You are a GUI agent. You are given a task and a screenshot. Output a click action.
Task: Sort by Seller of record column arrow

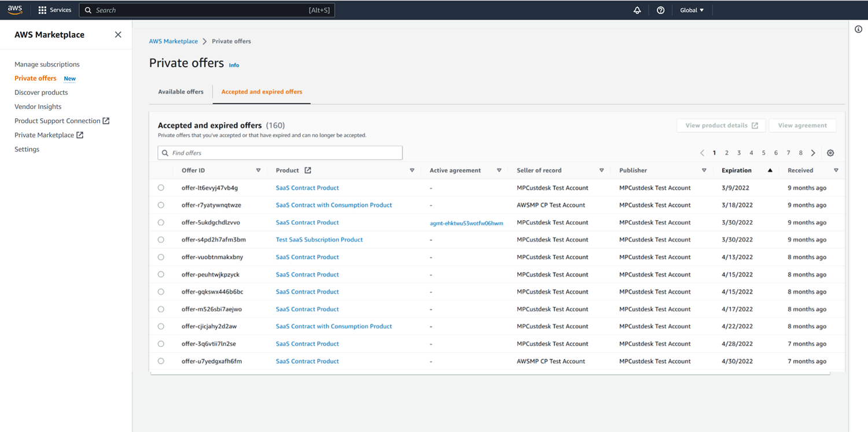pyautogui.click(x=601, y=170)
